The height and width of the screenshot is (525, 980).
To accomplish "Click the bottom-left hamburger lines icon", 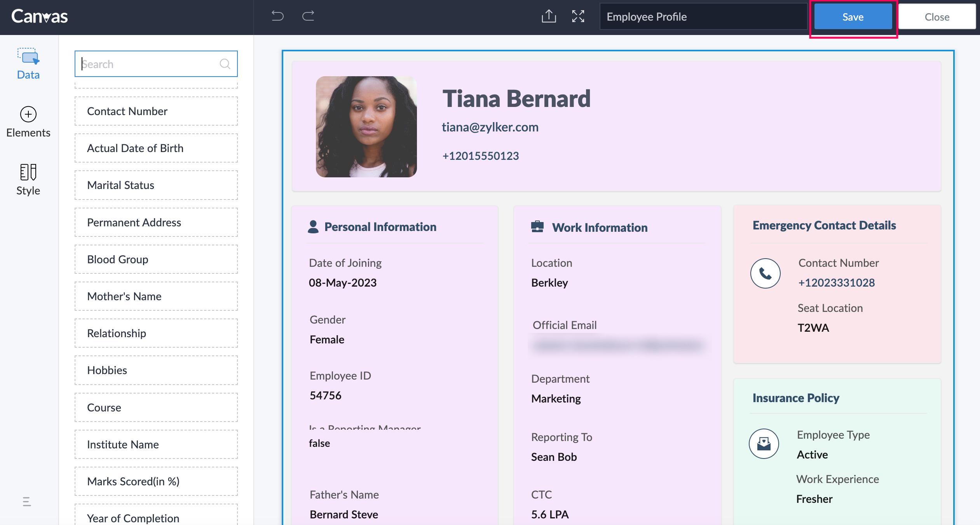I will pos(26,501).
